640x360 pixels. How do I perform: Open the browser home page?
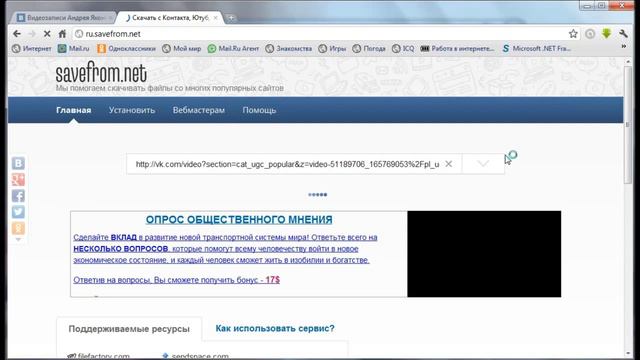pyautogui.click(x=62, y=34)
